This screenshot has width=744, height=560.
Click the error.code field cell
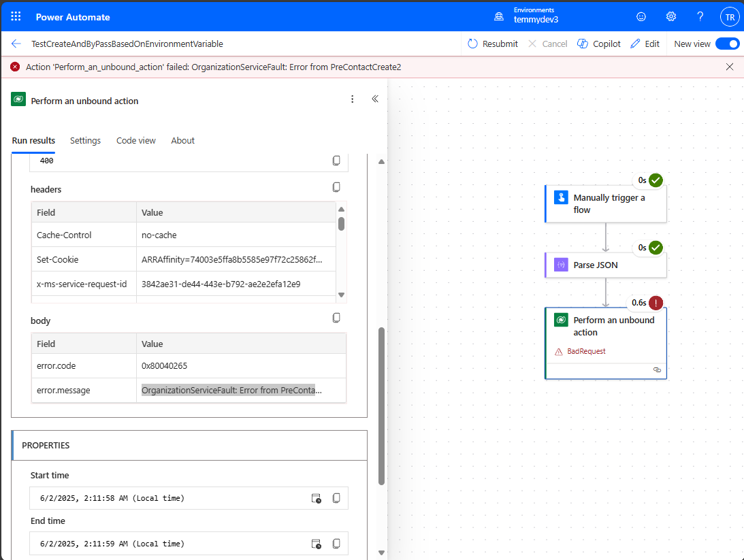(84, 365)
